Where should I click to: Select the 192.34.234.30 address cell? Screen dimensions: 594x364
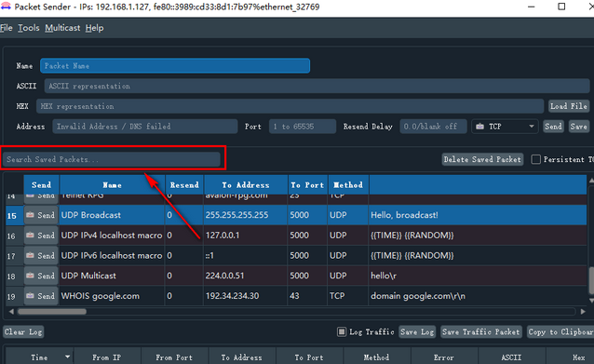[x=246, y=296]
